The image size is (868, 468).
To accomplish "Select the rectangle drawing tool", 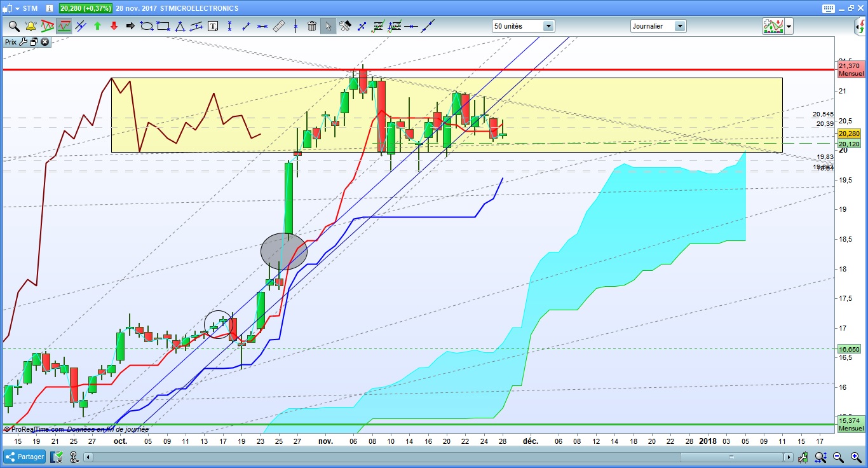I will point(163,26).
